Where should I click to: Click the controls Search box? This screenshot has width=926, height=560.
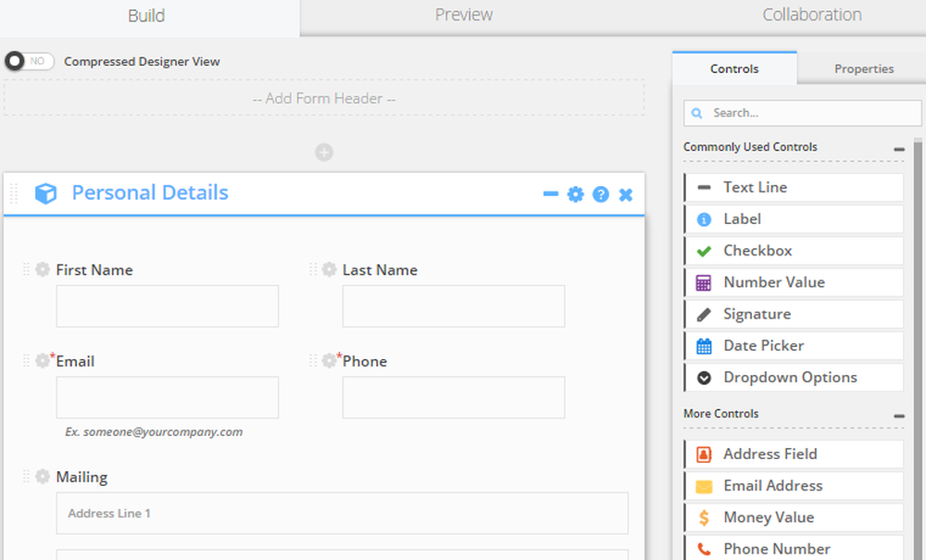tap(802, 113)
